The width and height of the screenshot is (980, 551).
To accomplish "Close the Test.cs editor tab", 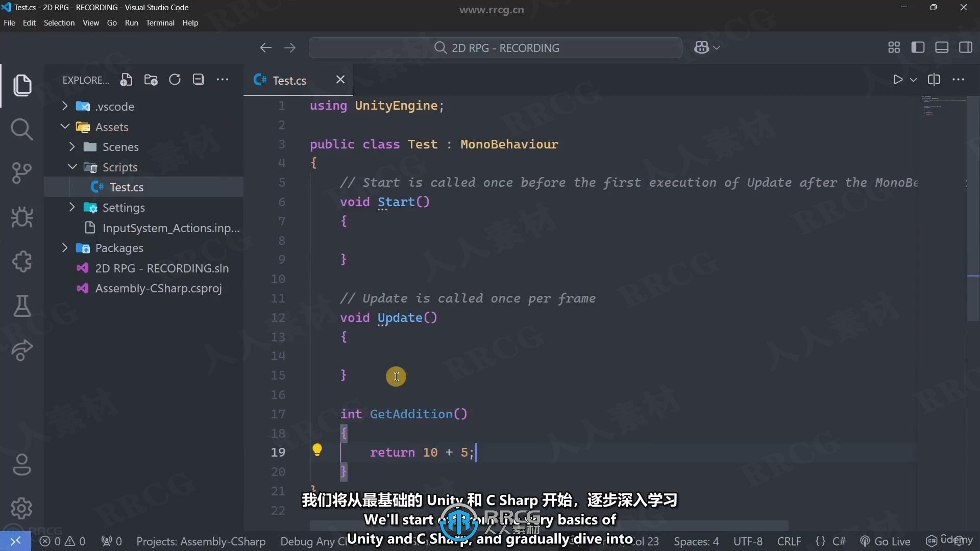I will 340,80.
